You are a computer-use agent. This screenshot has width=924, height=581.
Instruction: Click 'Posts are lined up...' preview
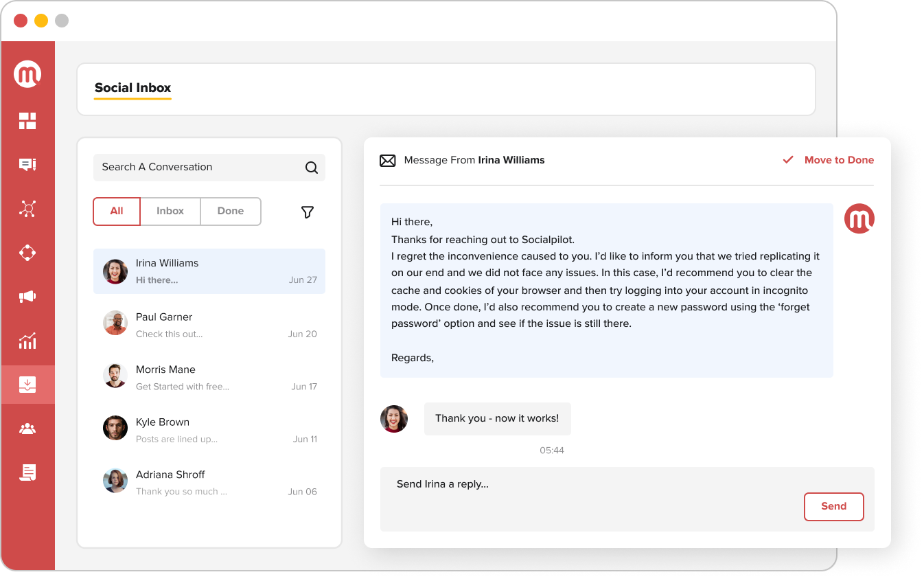(176, 440)
